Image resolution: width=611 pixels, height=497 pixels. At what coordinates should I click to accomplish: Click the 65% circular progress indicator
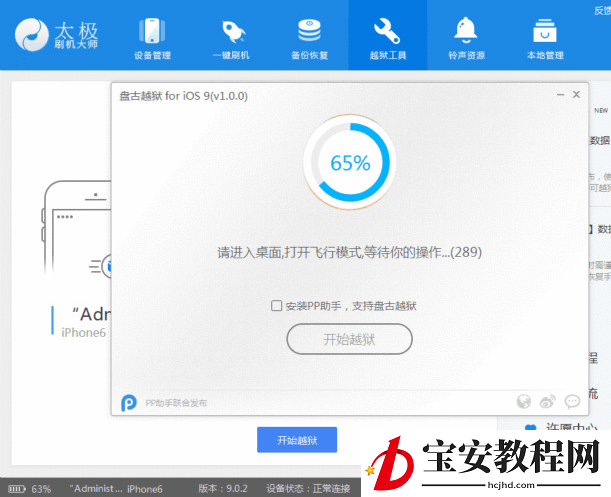coord(350,162)
